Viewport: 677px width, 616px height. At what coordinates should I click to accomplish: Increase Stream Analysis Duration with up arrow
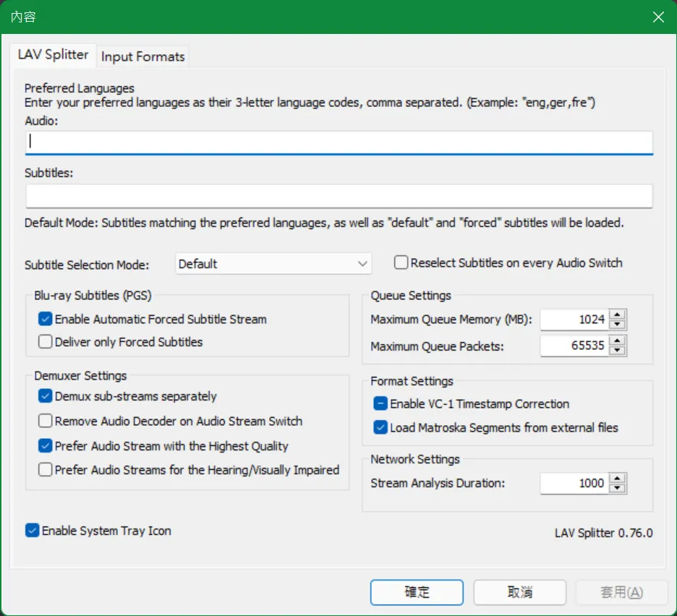617,479
